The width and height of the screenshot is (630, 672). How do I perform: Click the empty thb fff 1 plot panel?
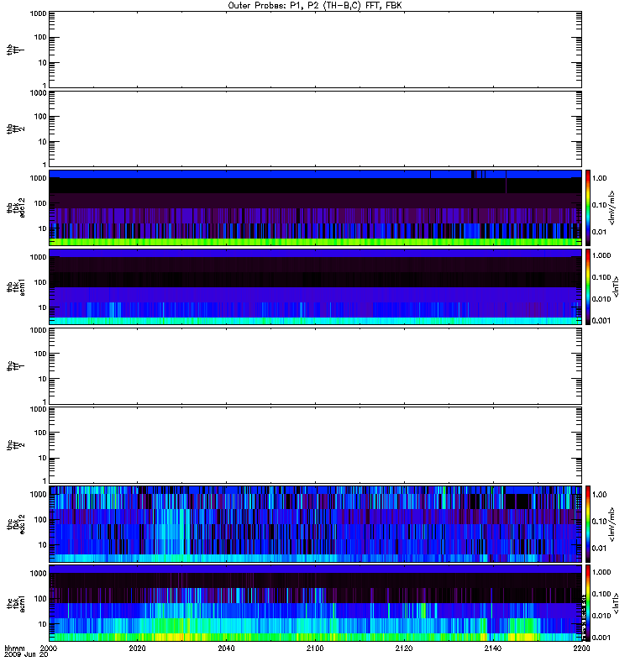click(315, 50)
